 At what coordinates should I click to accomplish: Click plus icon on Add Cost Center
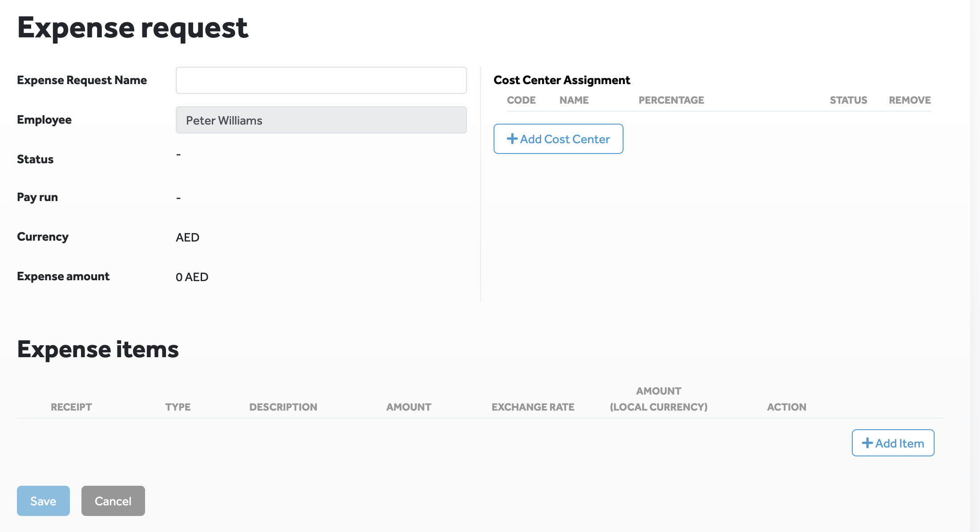click(512, 139)
